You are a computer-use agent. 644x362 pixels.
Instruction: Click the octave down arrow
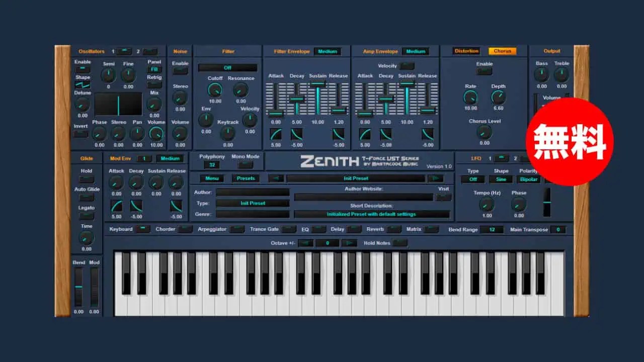(305, 243)
